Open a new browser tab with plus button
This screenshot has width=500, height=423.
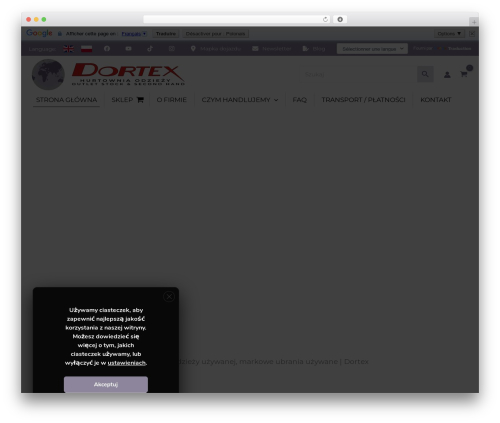[x=474, y=22]
